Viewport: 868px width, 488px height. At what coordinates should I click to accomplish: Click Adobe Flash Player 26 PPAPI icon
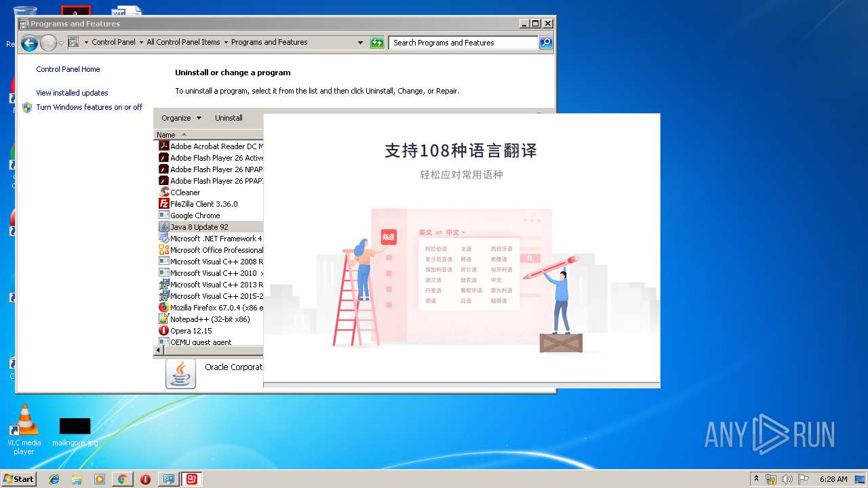pos(163,181)
